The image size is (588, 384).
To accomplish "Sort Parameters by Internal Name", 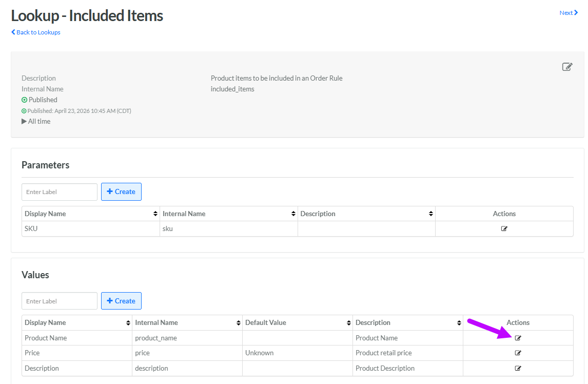I will point(293,214).
